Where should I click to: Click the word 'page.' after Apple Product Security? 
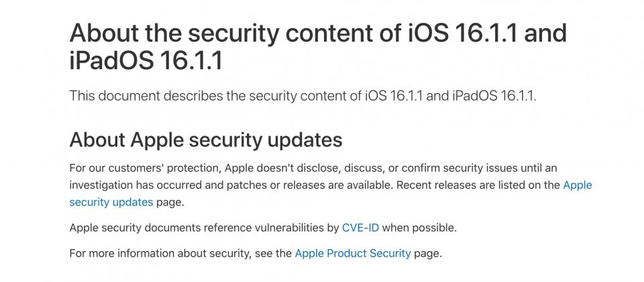[427, 253]
